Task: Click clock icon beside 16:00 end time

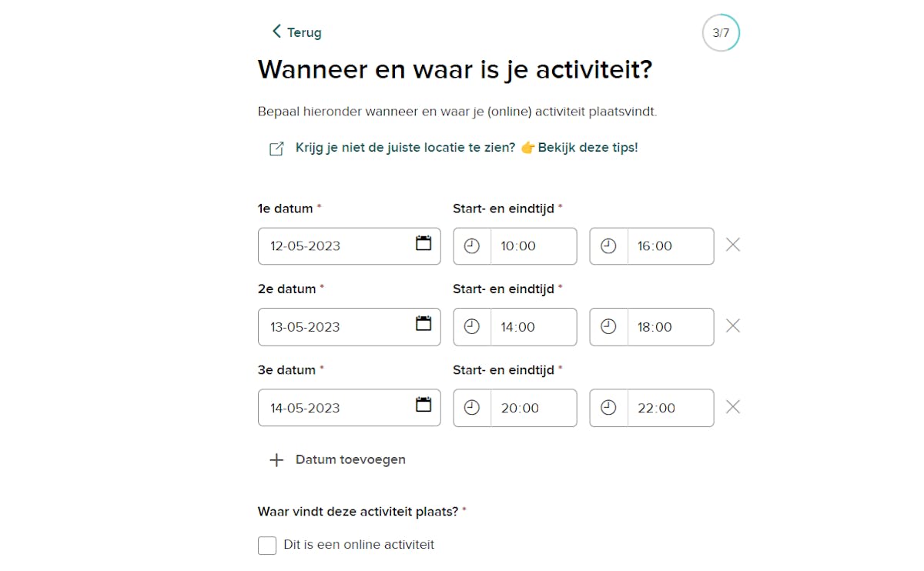Action: point(608,246)
